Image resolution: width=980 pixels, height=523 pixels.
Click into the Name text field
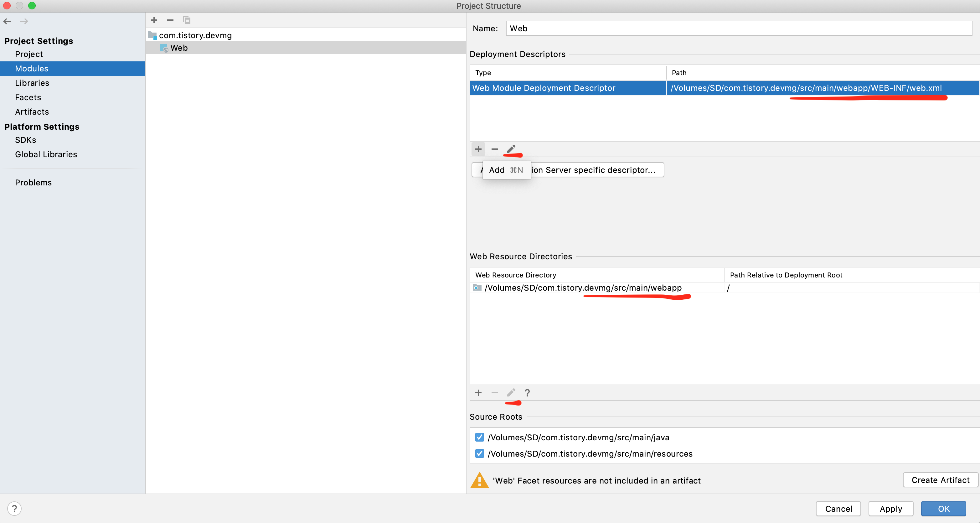pos(738,28)
